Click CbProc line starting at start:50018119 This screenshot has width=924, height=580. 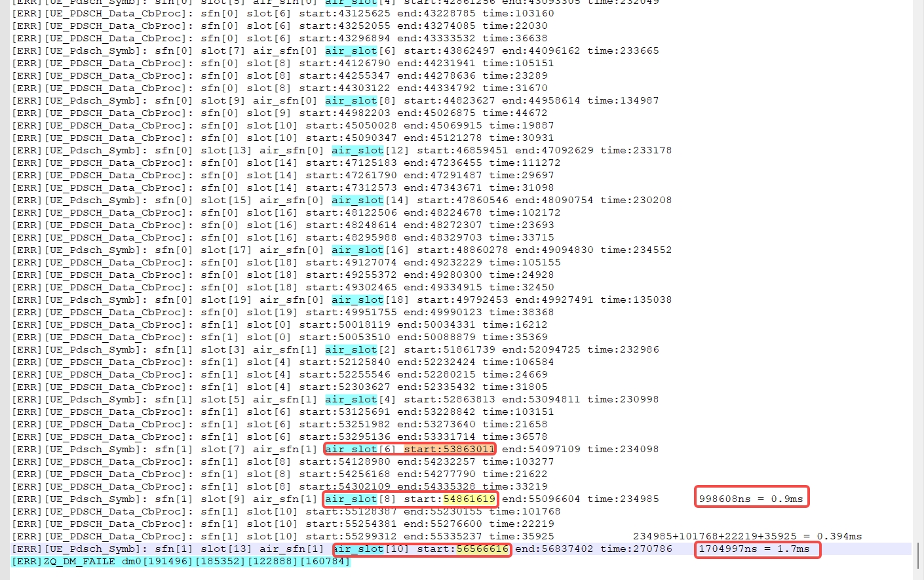279,325
